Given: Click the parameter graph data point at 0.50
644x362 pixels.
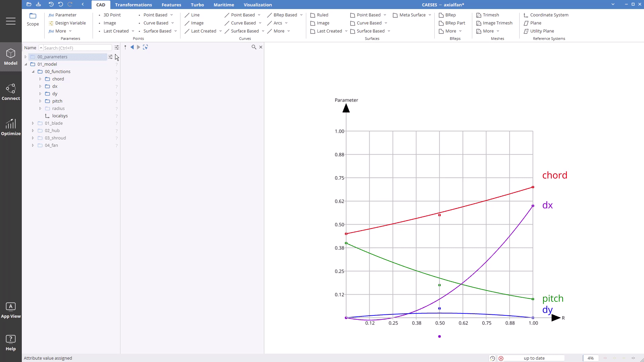Looking at the screenshot, I should pos(439,215).
